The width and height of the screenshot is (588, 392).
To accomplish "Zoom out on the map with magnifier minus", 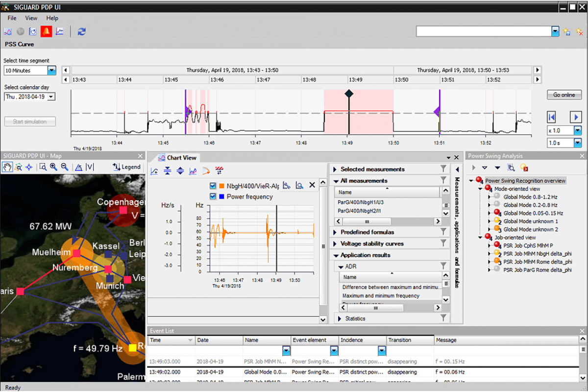I will coord(64,167).
